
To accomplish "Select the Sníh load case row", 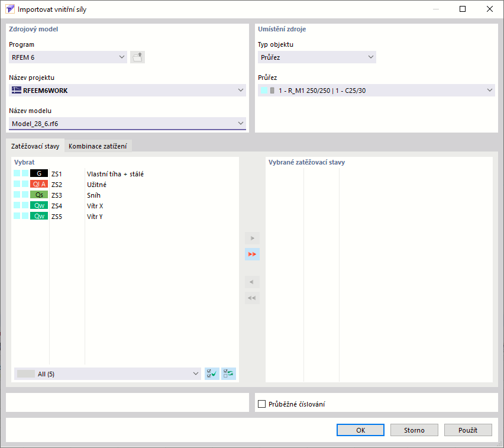I will click(125, 195).
